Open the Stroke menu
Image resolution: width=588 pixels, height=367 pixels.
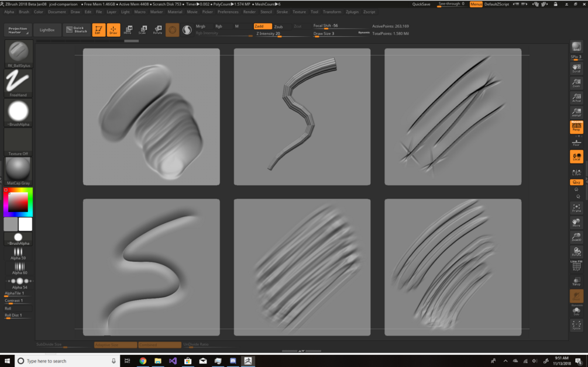(282, 12)
